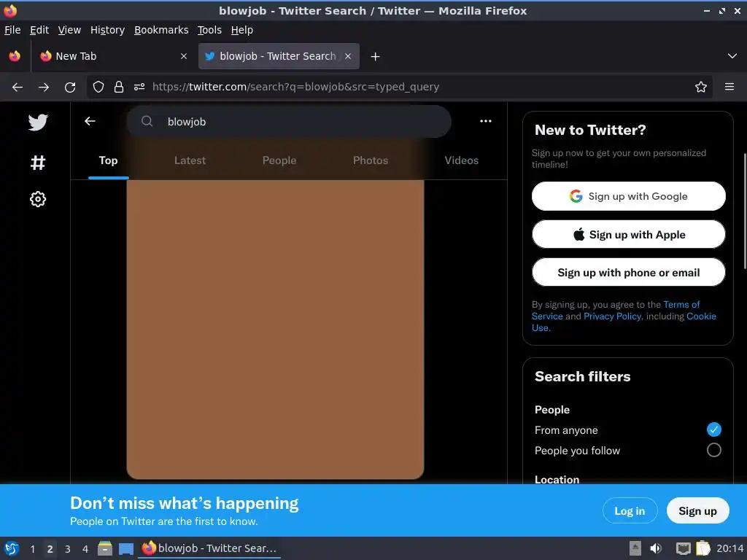Show site security padlock info
The height and width of the screenshot is (560, 747).
[x=119, y=87]
